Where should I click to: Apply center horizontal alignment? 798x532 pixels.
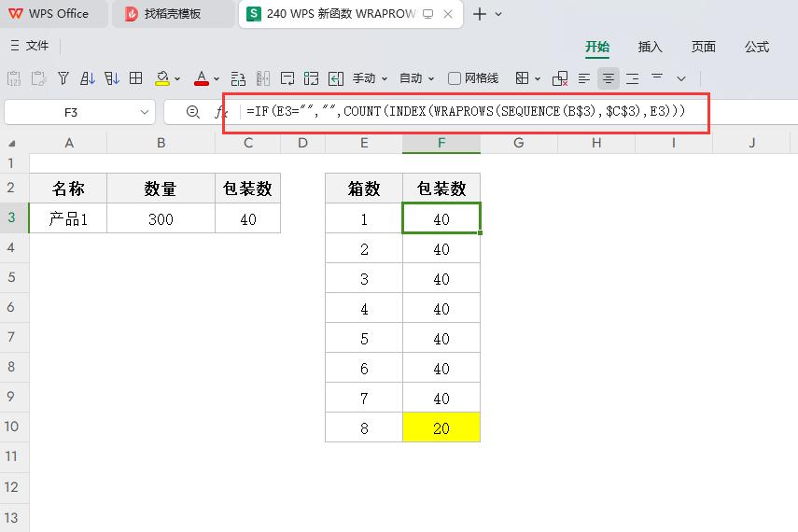(609, 78)
